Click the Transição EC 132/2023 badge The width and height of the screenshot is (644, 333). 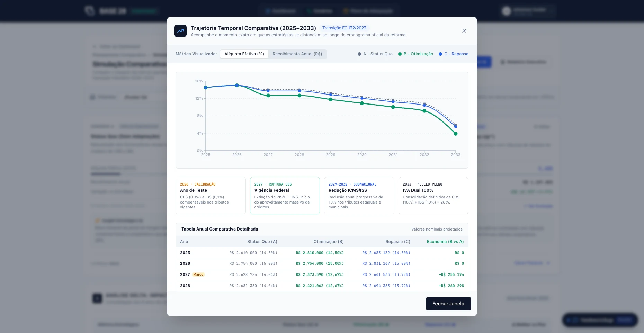tap(344, 28)
